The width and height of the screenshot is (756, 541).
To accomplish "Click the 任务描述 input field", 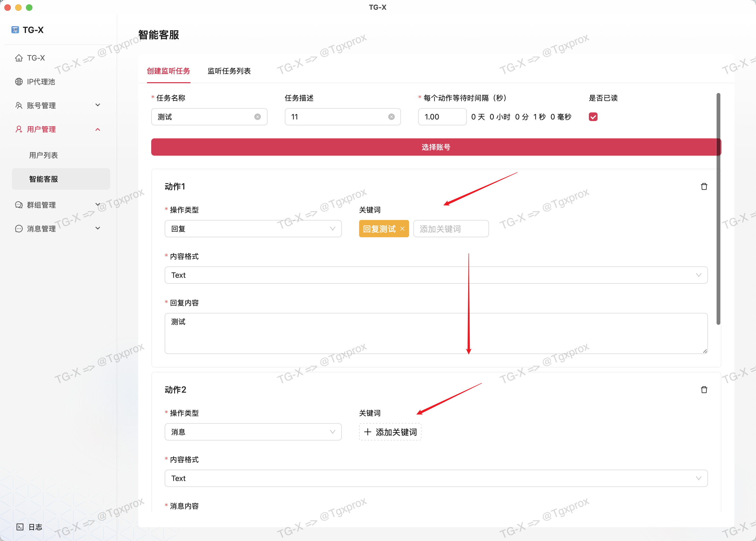I will click(x=343, y=116).
